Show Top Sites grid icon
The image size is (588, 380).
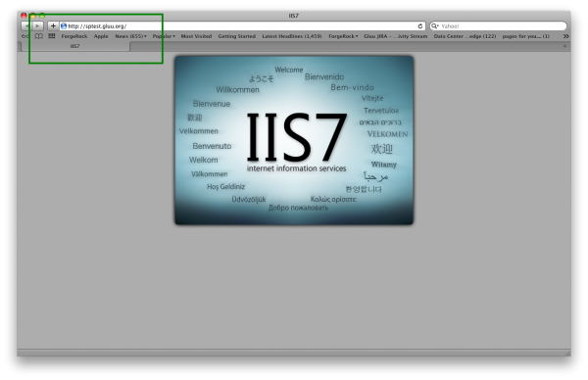pos(52,36)
